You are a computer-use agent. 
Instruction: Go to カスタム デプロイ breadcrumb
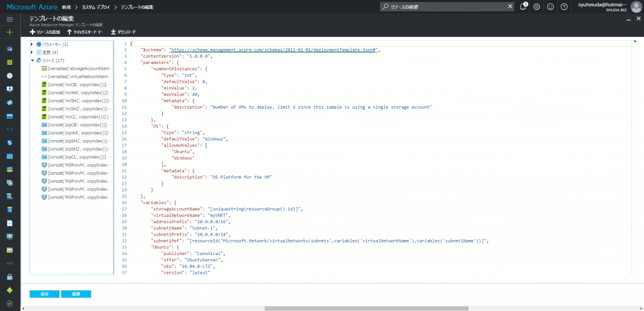click(96, 7)
